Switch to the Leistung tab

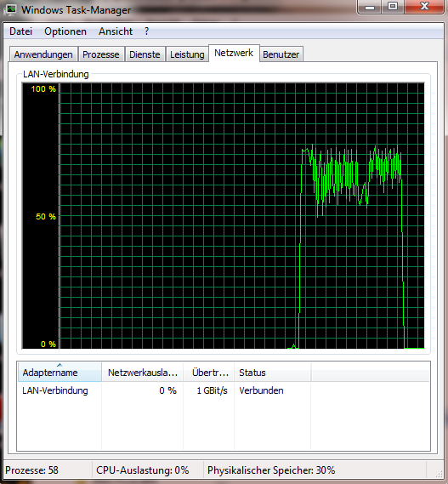(x=187, y=54)
